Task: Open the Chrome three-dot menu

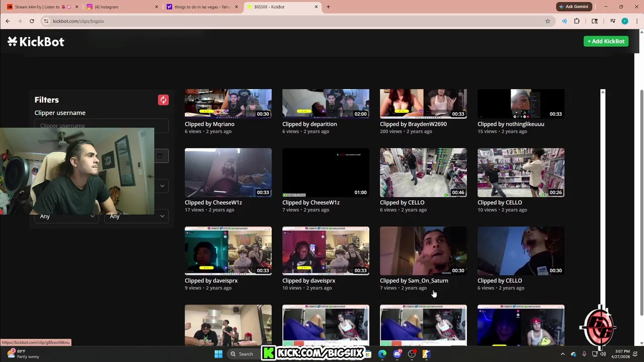Action: (637, 21)
